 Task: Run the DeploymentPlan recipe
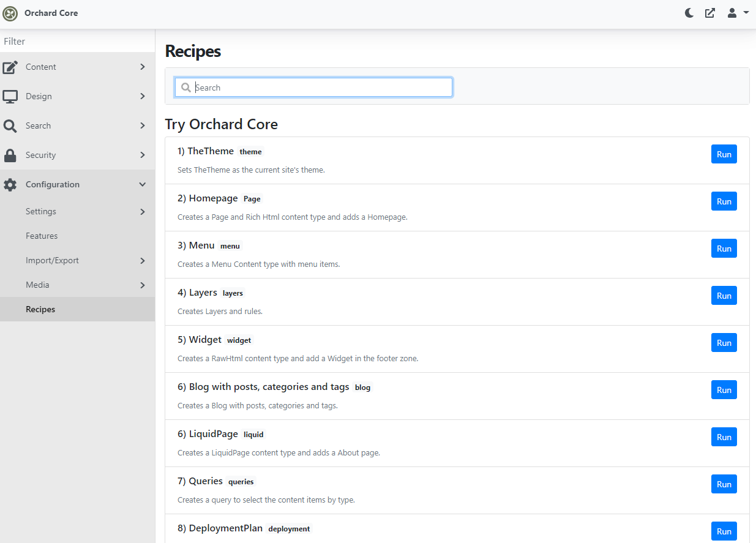tap(724, 531)
